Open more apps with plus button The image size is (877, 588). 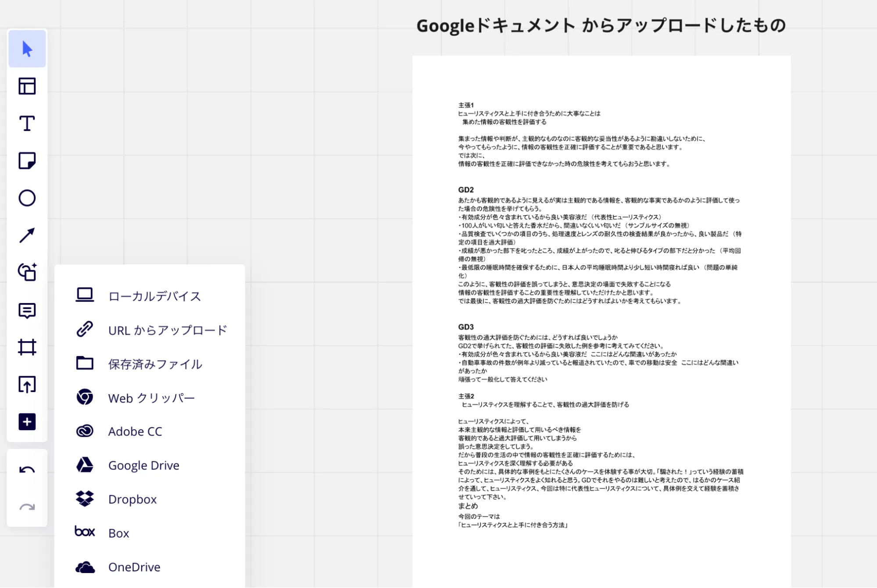(x=27, y=422)
